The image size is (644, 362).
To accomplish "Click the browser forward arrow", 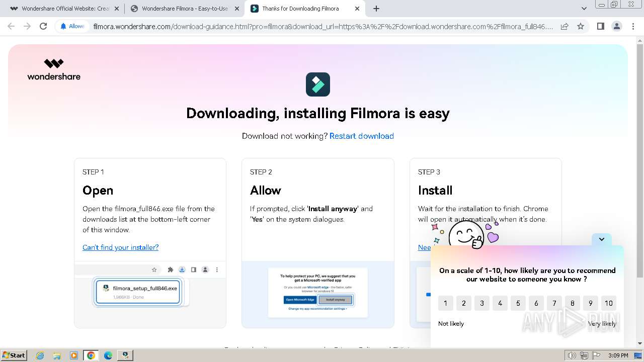I will click(27, 26).
